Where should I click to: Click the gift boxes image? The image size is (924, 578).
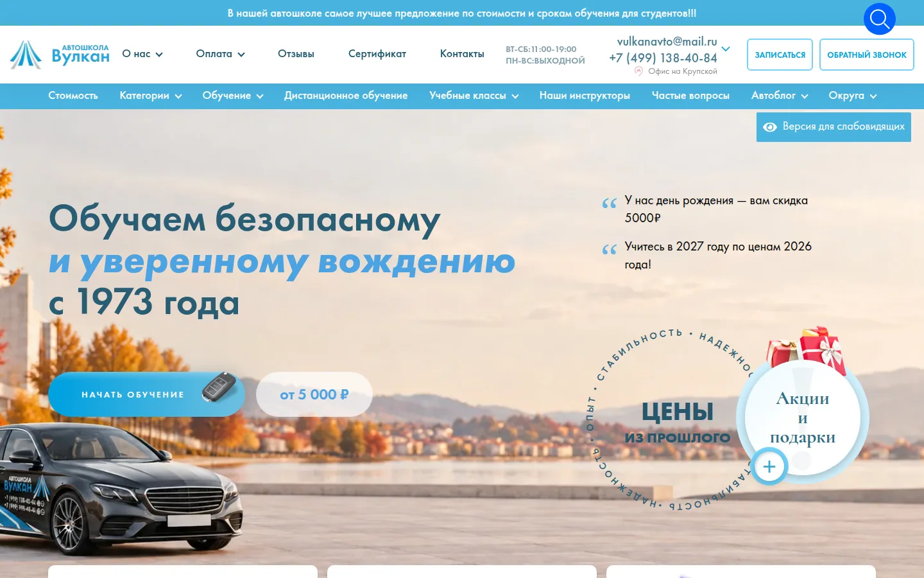808,350
